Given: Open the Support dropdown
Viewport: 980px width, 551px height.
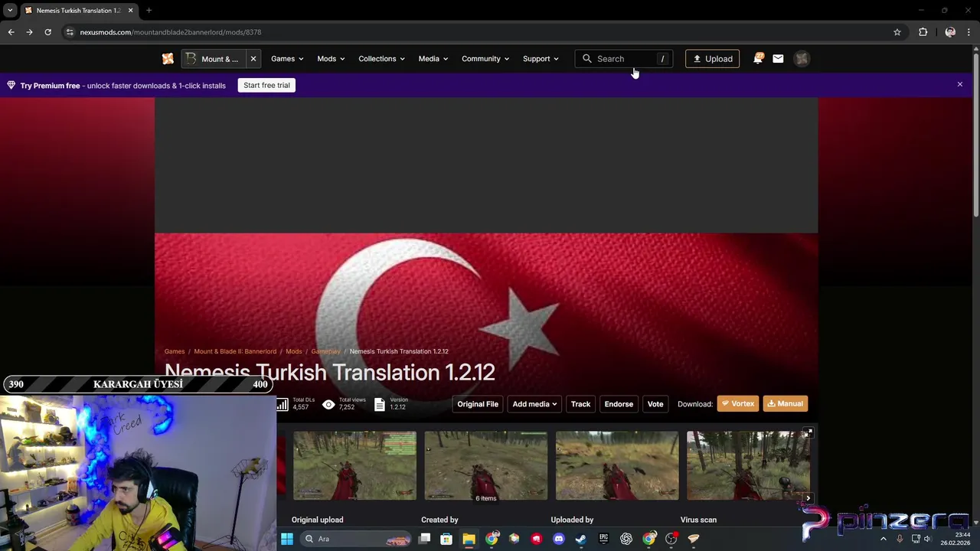Looking at the screenshot, I should (x=541, y=59).
